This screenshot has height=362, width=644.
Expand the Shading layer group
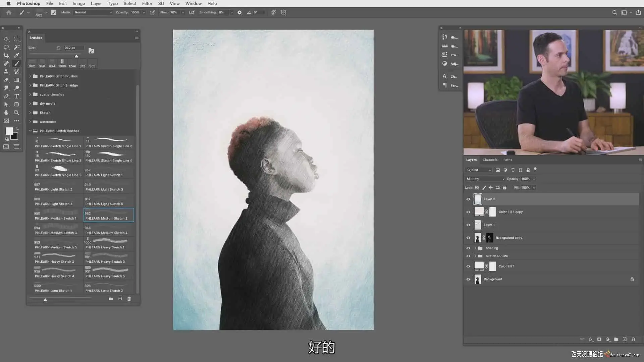475,248
